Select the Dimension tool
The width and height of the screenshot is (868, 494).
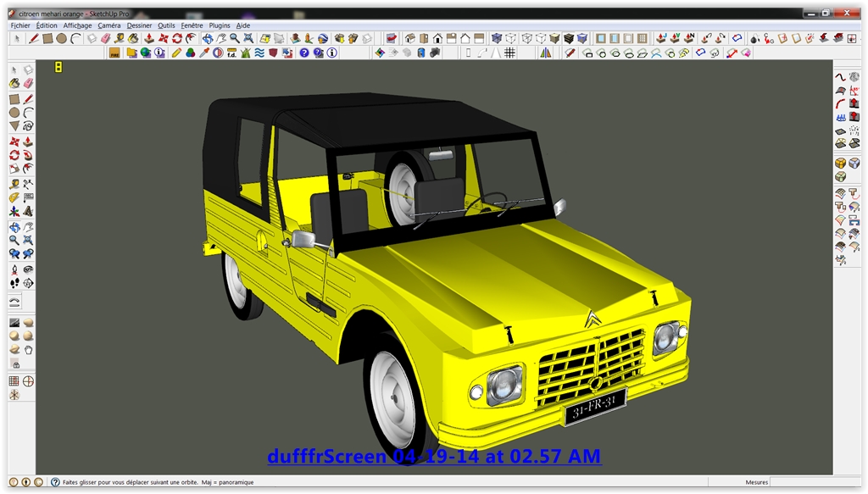click(x=28, y=184)
